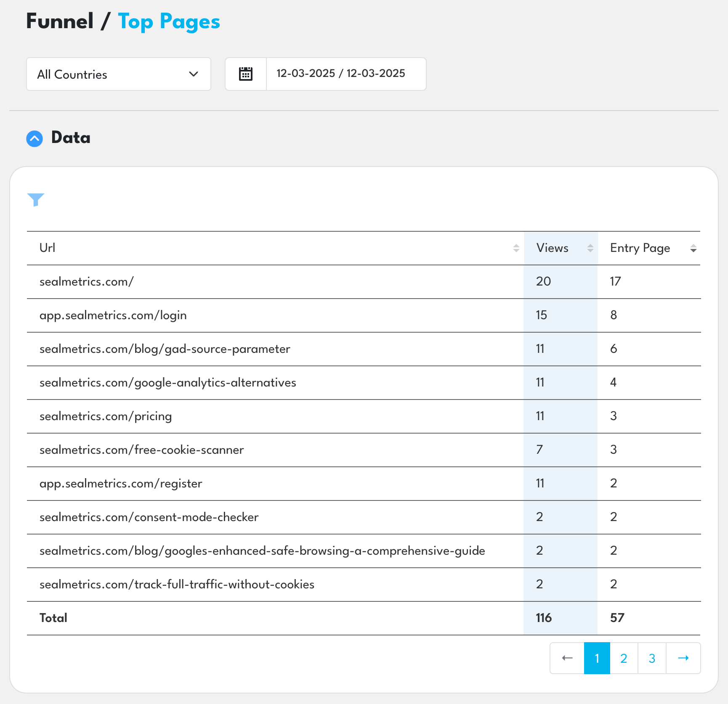The height and width of the screenshot is (704, 728).
Task: Jump to page 3 of results
Action: point(652,658)
